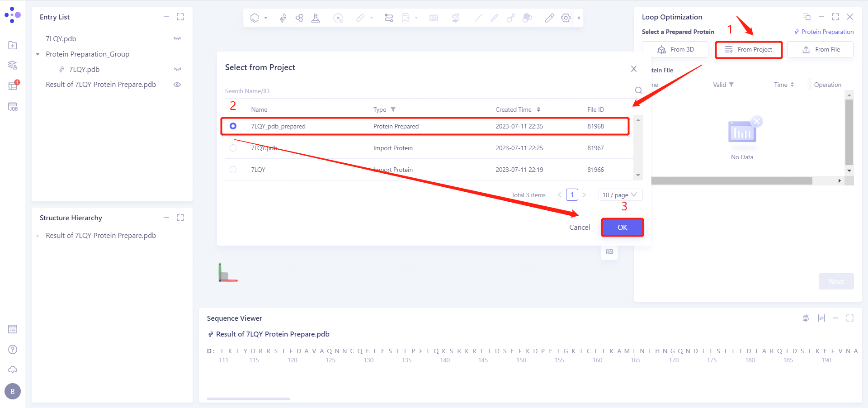The width and height of the screenshot is (868, 408).
Task: Open settings gear in the top toolbar
Action: coord(566,18)
